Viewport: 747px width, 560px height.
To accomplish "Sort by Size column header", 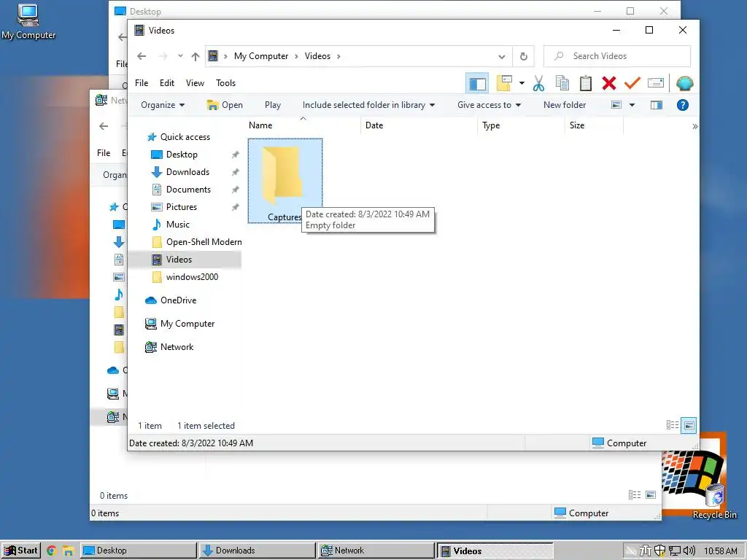I will [595, 125].
